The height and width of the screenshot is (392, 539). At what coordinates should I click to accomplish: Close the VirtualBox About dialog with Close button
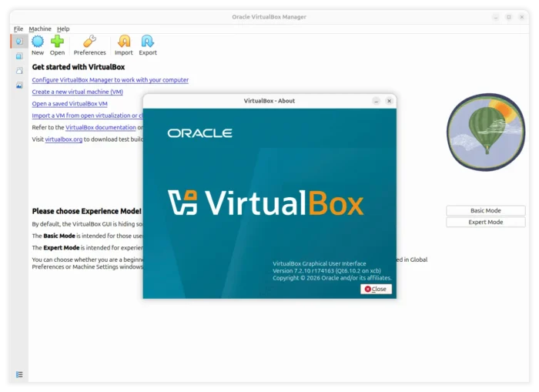tap(376, 289)
